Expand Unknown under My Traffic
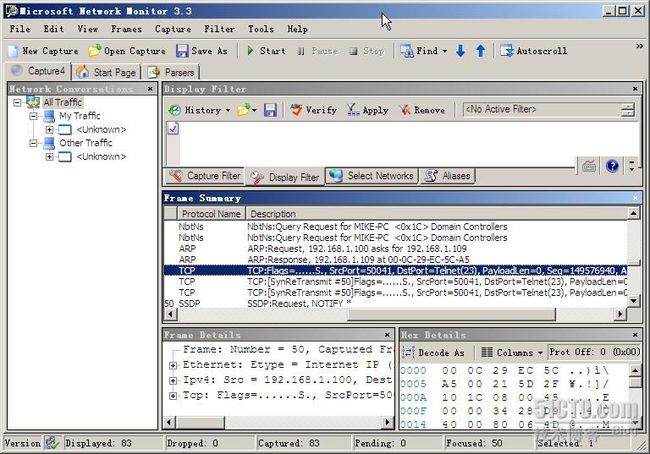650x454 pixels. [x=49, y=130]
